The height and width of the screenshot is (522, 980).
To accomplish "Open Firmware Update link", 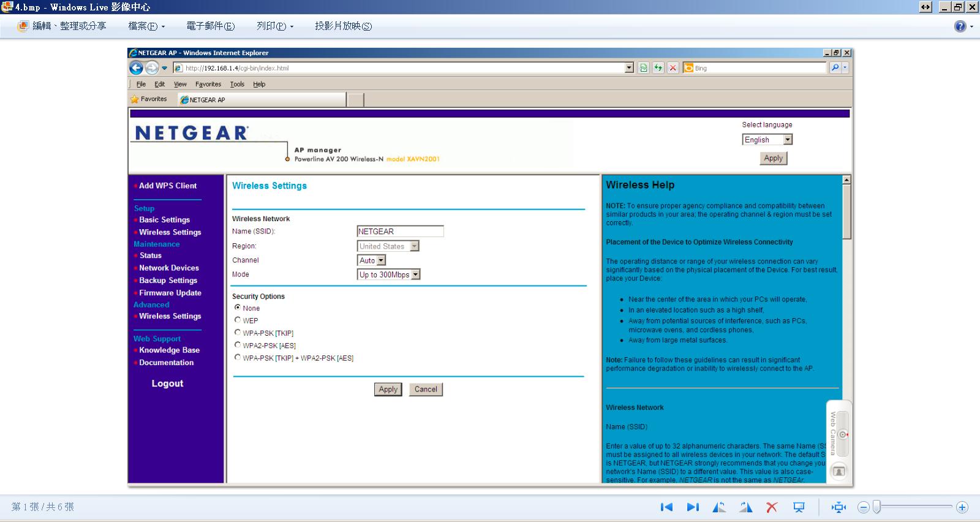I will coord(170,293).
